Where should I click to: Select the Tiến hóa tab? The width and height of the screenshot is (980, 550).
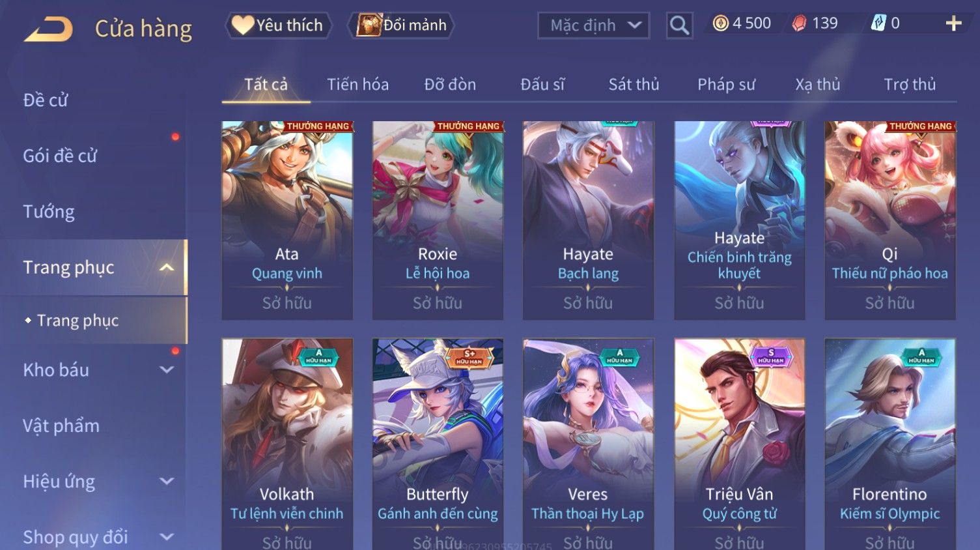(357, 85)
